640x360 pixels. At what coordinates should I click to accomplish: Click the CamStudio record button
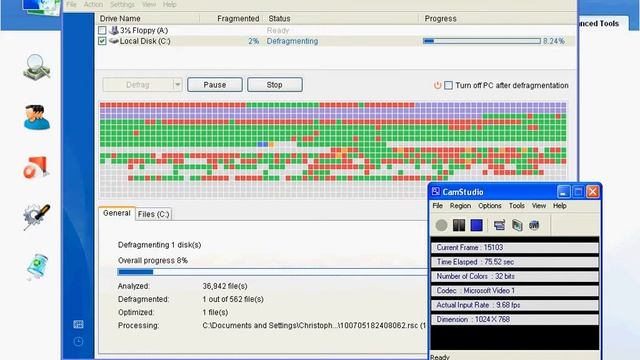[441, 225]
